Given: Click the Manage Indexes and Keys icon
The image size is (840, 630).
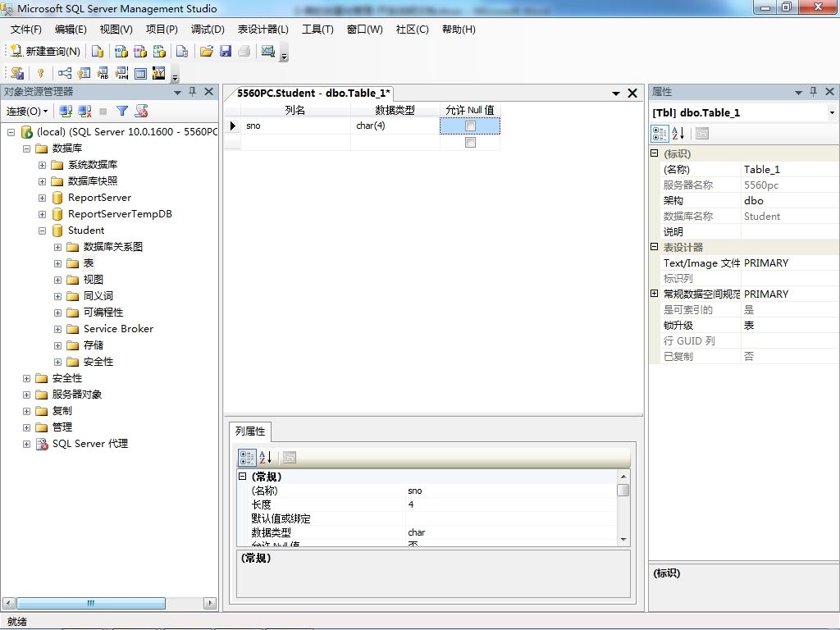Looking at the screenshot, I should tap(84, 73).
